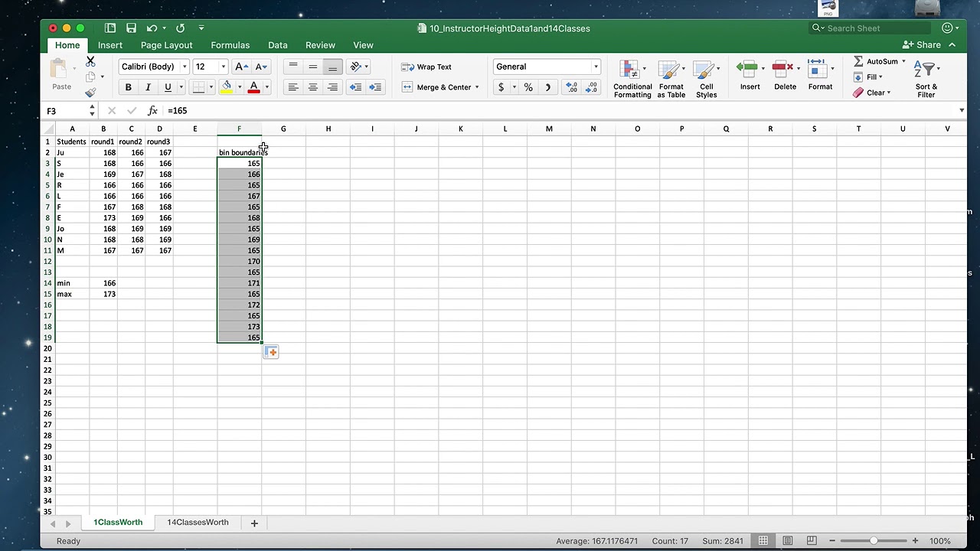Expand the formula bar chevron
Screen dimensions: 980x551
point(962,111)
